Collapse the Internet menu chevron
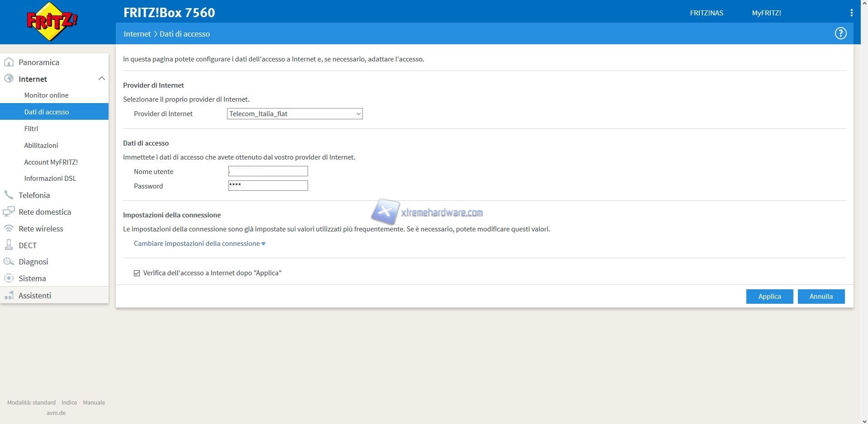The height and width of the screenshot is (424, 868). coord(101,79)
